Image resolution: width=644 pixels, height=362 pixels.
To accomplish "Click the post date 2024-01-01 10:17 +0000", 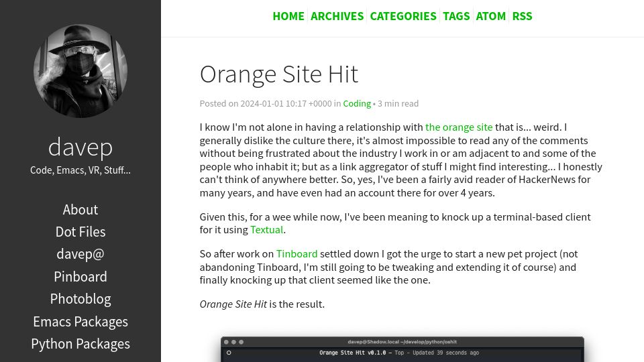I will click(286, 103).
